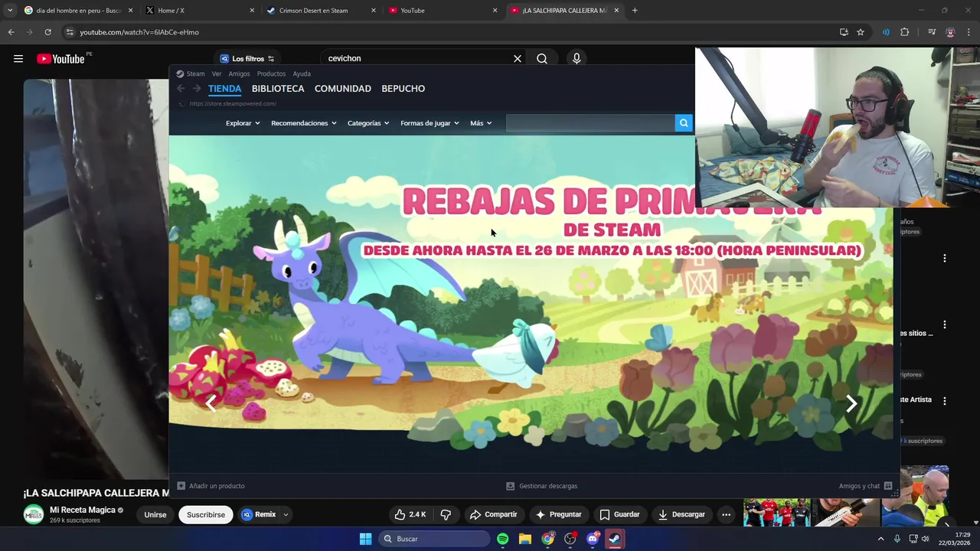Switch to the COMUNIDAD tab

click(343, 89)
